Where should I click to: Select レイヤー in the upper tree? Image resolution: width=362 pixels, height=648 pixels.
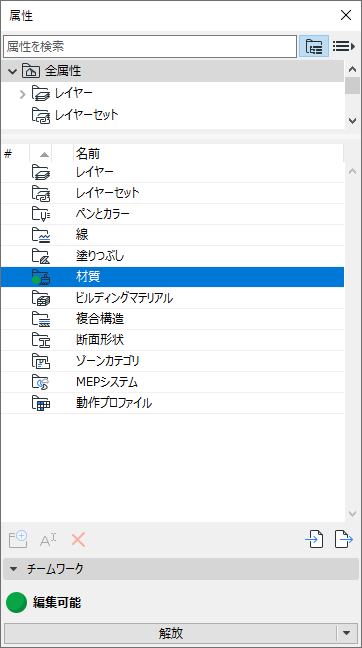(74, 93)
